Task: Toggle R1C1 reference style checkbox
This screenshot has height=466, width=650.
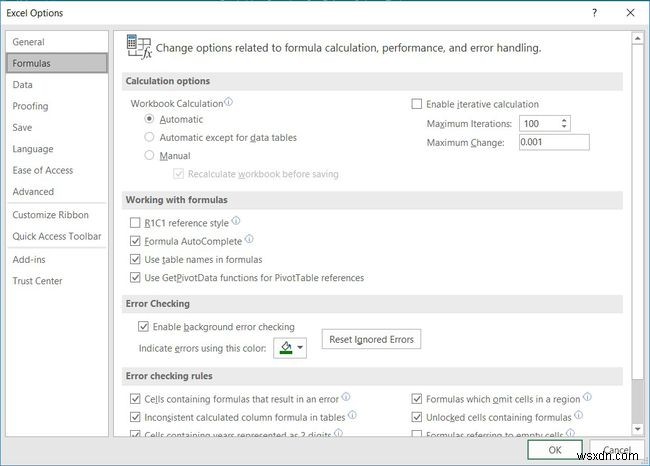Action: pyautogui.click(x=136, y=223)
